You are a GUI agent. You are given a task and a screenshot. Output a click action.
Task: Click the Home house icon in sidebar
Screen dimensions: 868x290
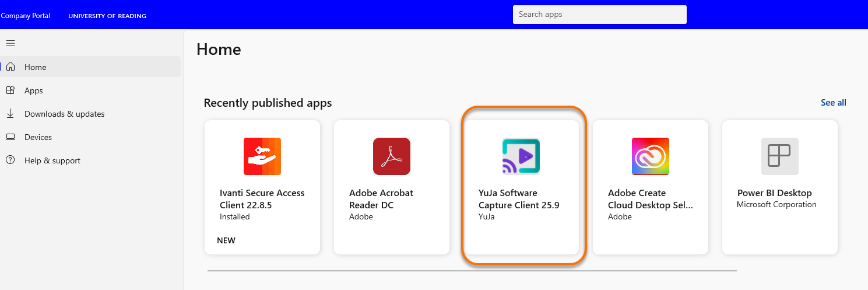[10, 67]
